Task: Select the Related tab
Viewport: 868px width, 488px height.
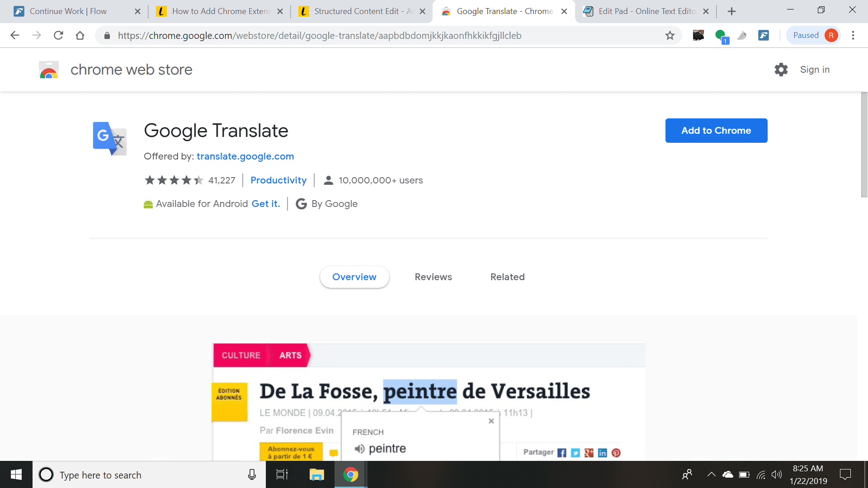Action: coord(507,277)
